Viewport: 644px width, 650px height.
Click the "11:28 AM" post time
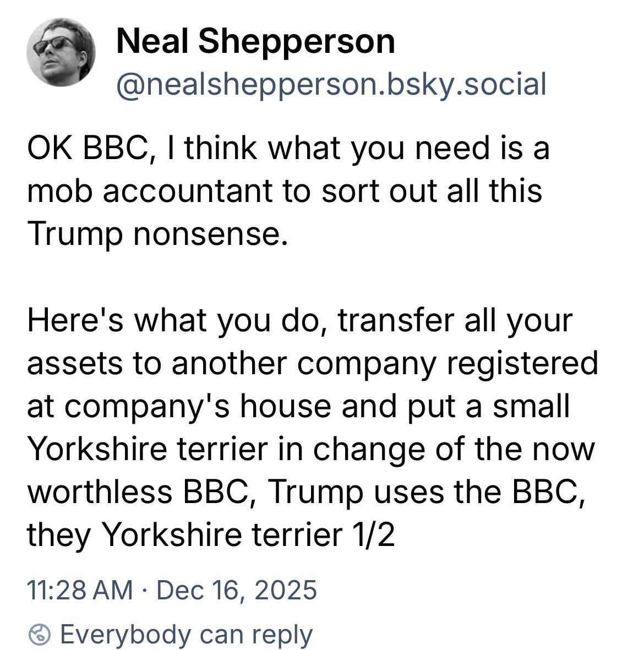80,589
